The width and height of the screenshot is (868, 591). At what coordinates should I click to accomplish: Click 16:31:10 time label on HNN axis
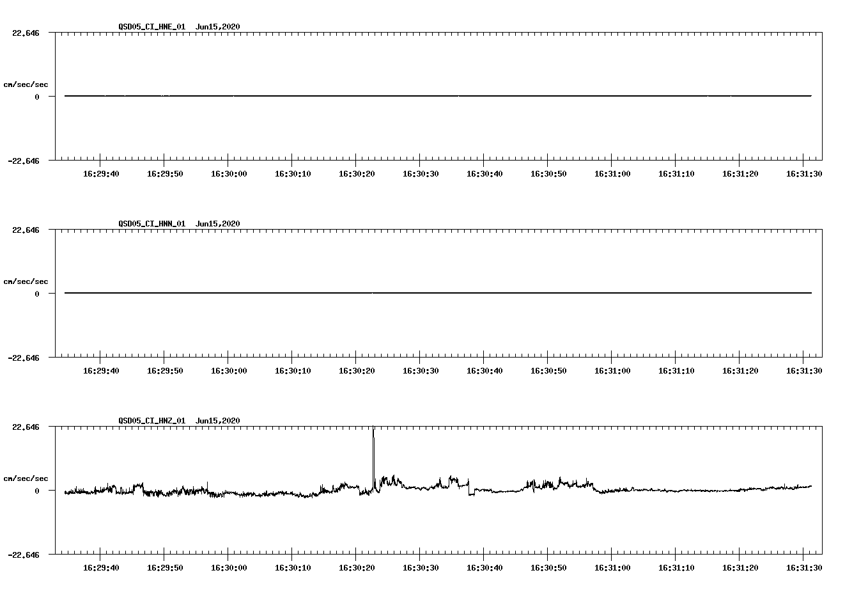click(676, 371)
